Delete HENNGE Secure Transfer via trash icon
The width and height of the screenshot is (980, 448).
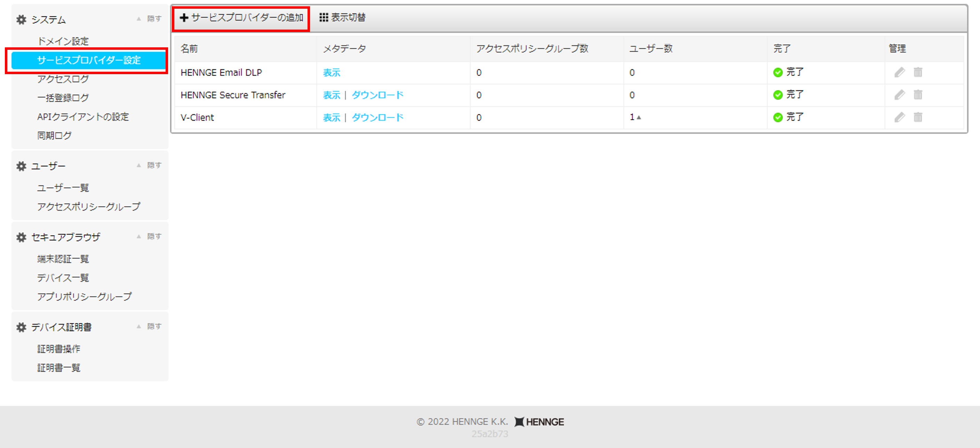click(x=918, y=95)
